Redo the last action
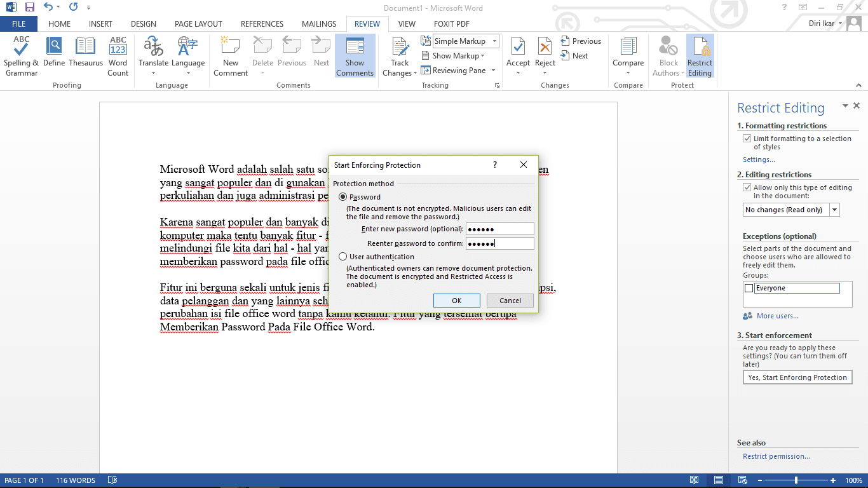Screen dimensions: 868x488 coord(73,8)
